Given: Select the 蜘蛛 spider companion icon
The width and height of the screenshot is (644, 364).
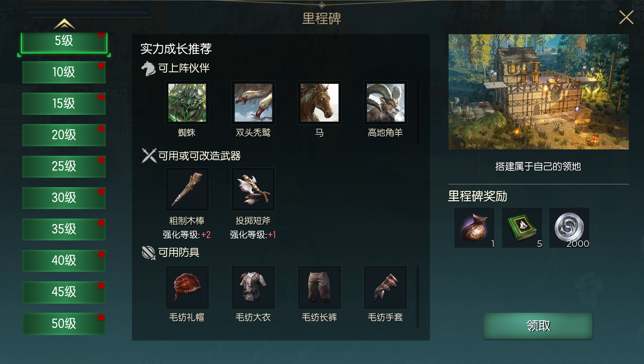Looking at the screenshot, I should [x=187, y=103].
